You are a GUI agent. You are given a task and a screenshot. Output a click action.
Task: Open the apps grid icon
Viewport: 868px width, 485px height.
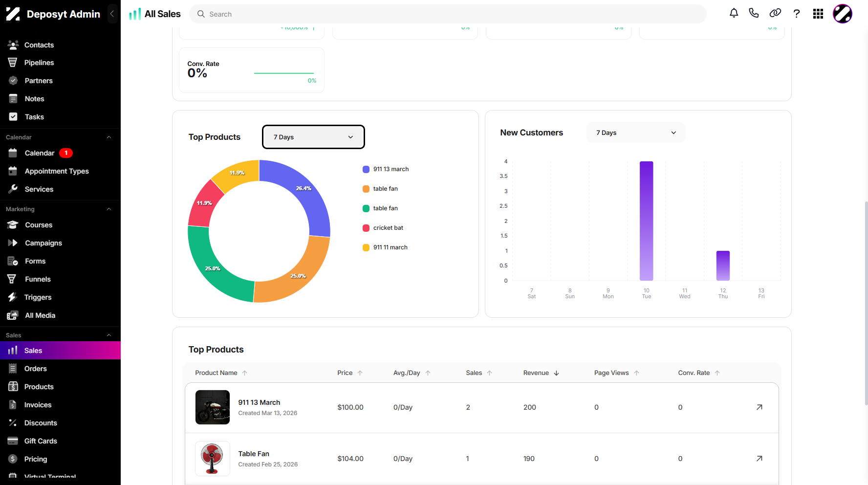[x=818, y=14]
